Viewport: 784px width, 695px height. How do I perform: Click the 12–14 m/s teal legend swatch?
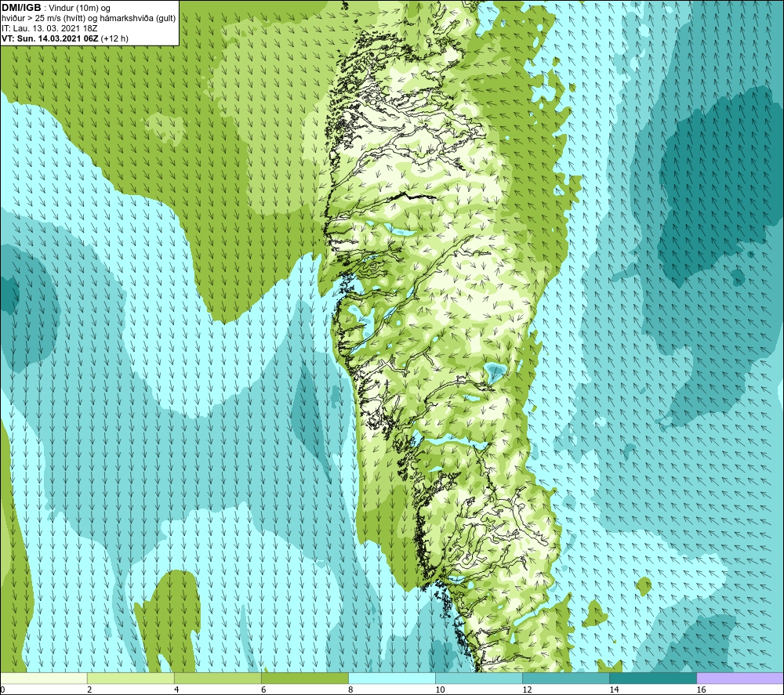click(566, 678)
